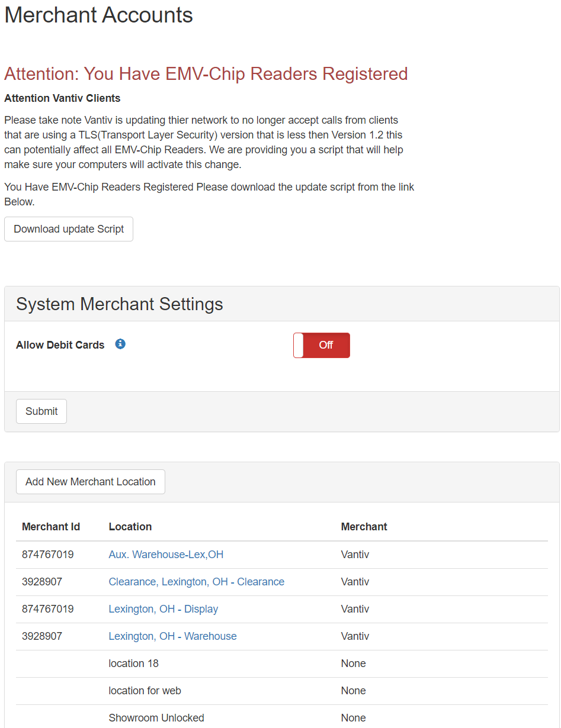The width and height of the screenshot is (561, 728).
Task: Click the None merchant value for location 18
Action: coord(354,663)
